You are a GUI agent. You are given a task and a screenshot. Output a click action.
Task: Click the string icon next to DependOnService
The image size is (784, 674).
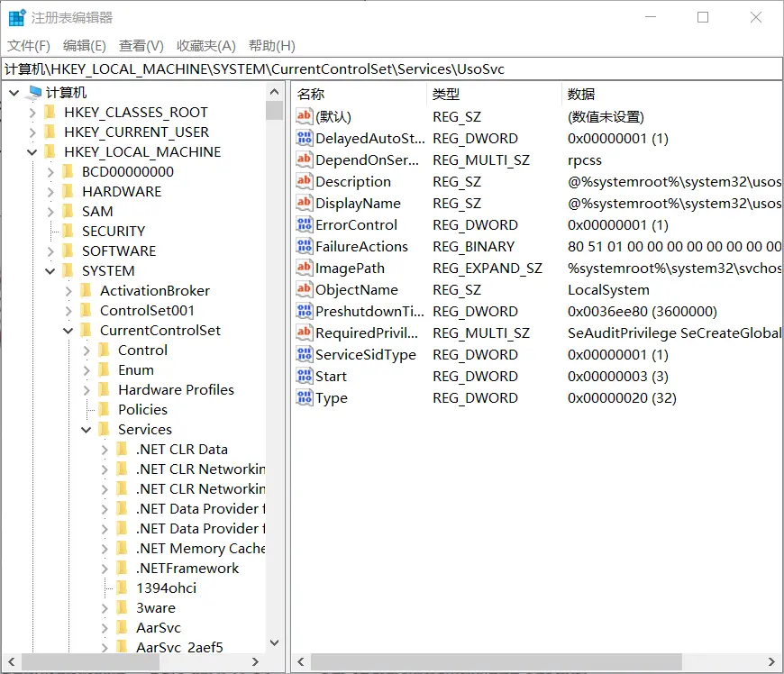[304, 159]
